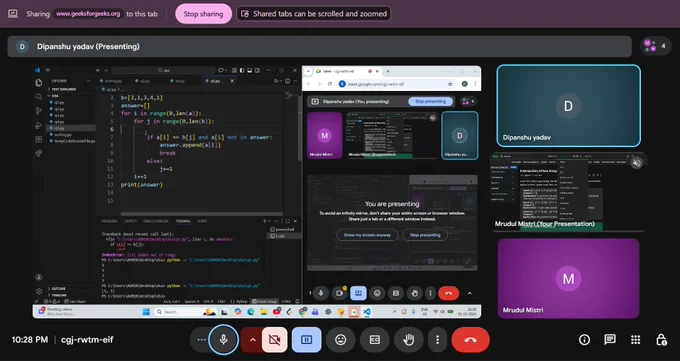Close the active editor tab in VS Code
Image resolution: width=680 pixels, height=361 pixels.
(232, 81)
